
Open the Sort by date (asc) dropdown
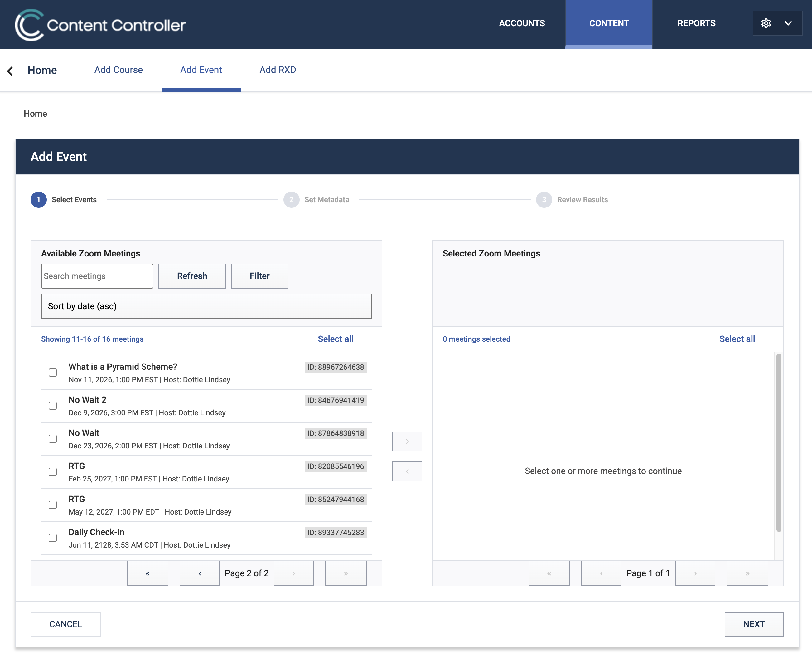point(206,306)
